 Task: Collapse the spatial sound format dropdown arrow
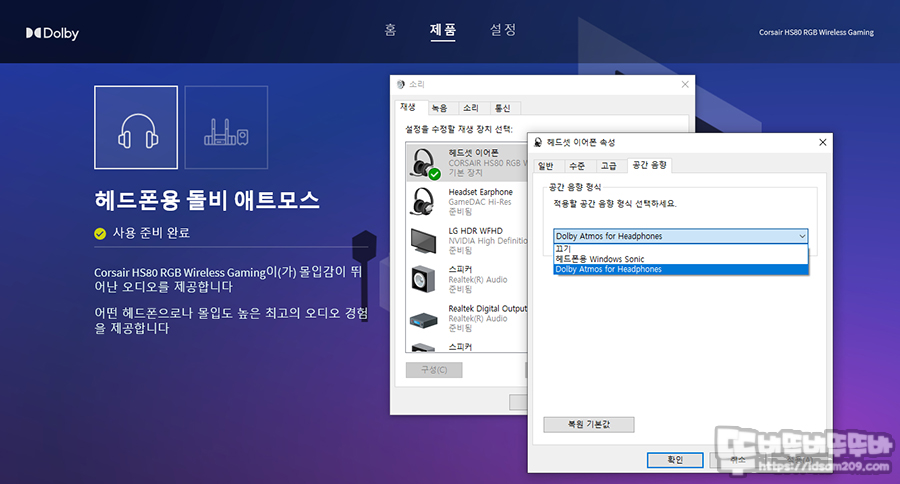pyautogui.click(x=802, y=236)
